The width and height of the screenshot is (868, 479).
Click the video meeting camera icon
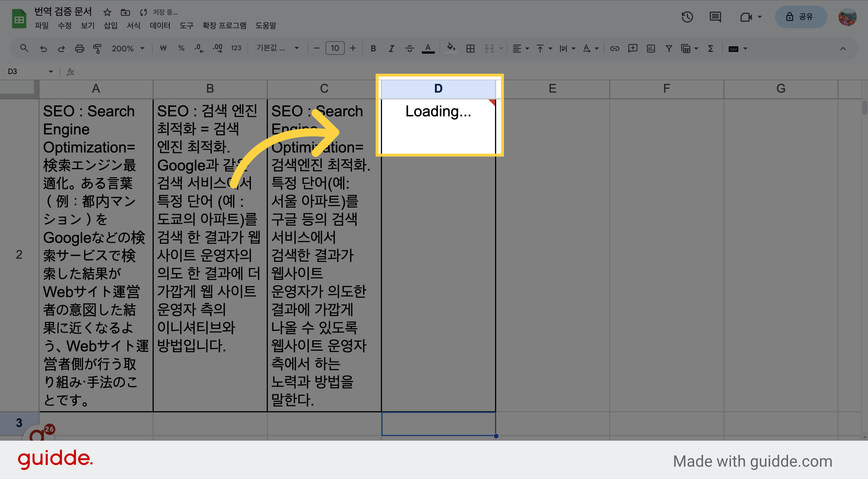746,17
